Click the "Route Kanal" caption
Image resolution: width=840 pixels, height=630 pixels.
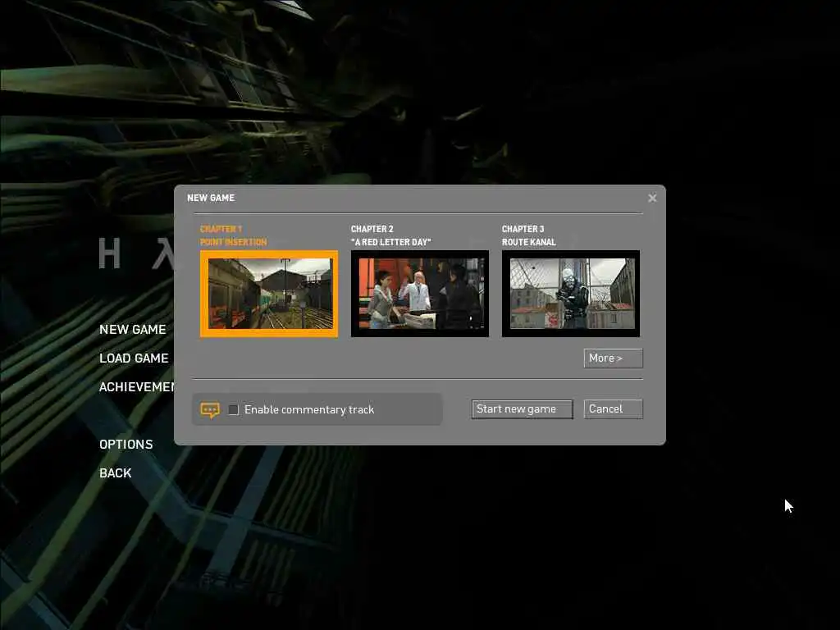coord(529,242)
